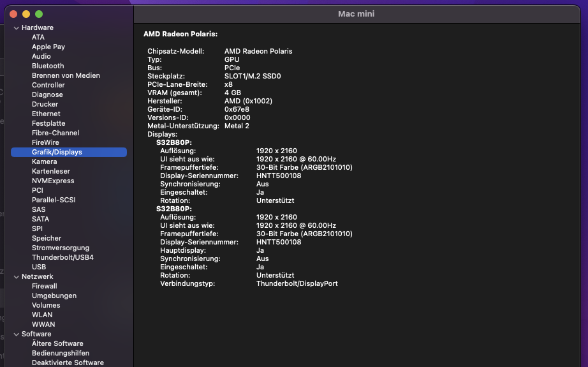Show WLAN network details
Screen dimensions: 588x367
[42, 315]
